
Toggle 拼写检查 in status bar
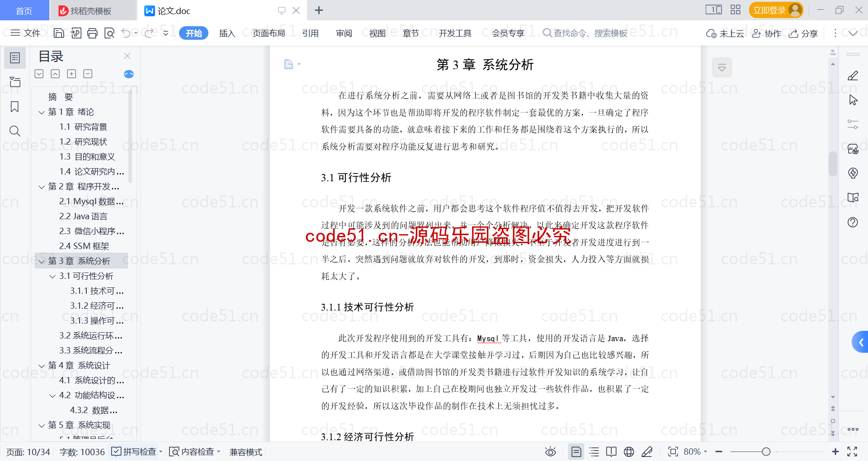[x=137, y=452]
